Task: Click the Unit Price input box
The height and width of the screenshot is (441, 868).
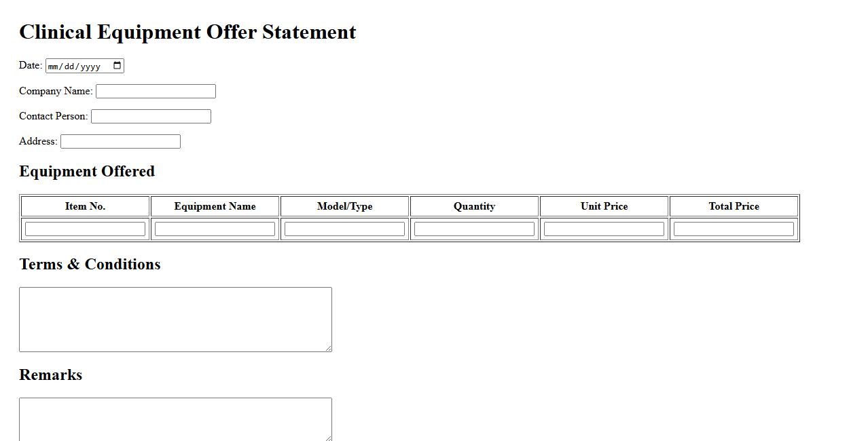Action: click(x=604, y=229)
